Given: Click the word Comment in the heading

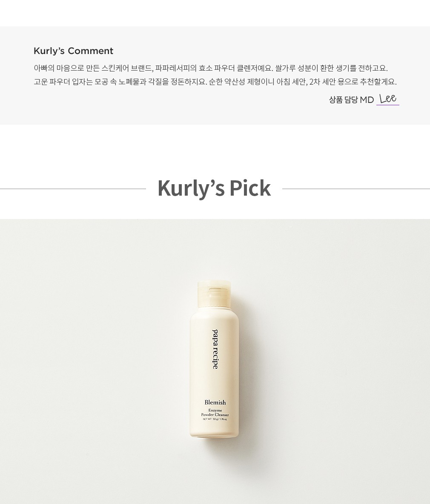Looking at the screenshot, I should pos(91,51).
